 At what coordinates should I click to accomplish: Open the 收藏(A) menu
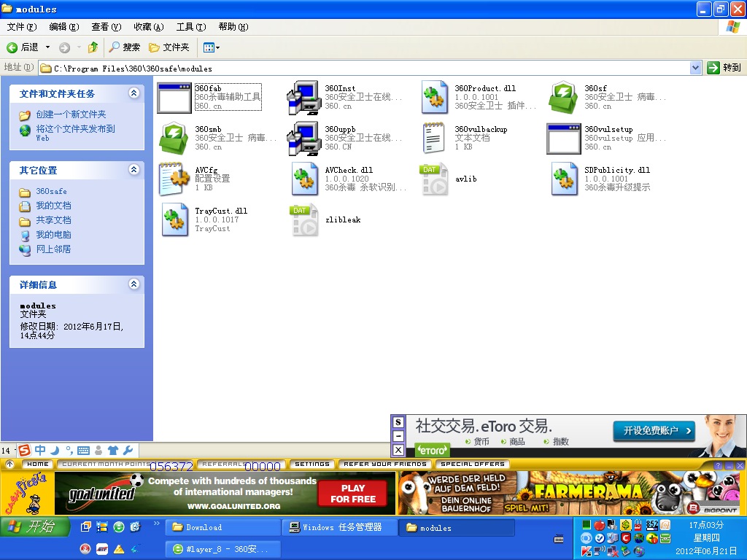pos(149,27)
